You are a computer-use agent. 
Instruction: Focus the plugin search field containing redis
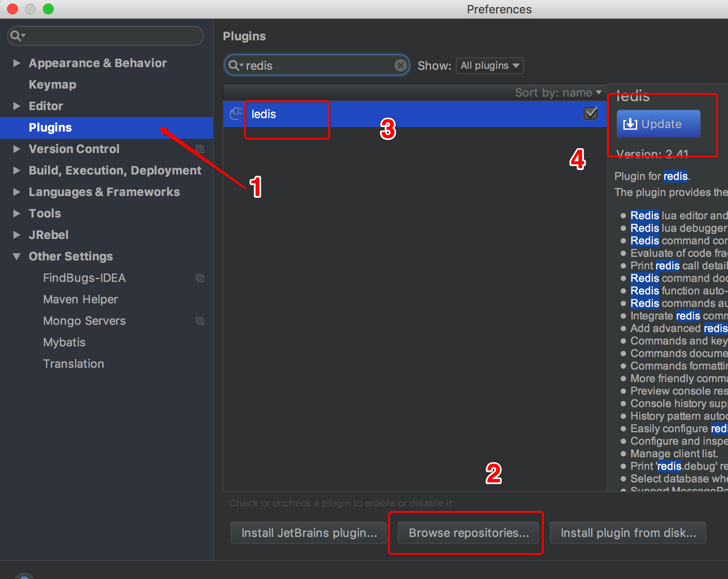[317, 65]
